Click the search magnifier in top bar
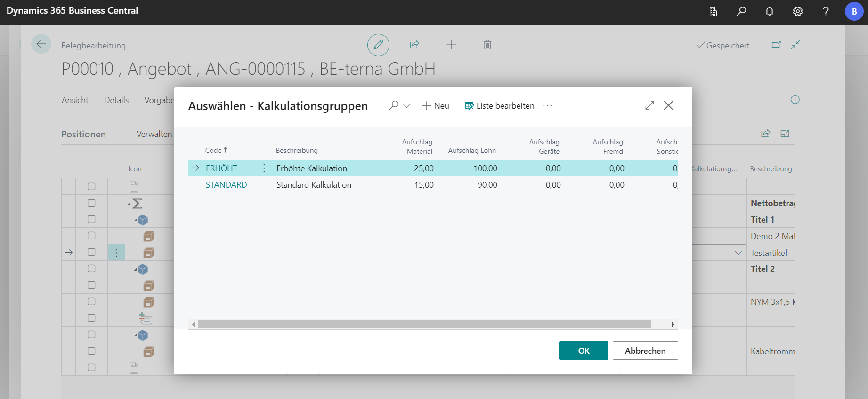868x399 pixels. pyautogui.click(x=741, y=11)
